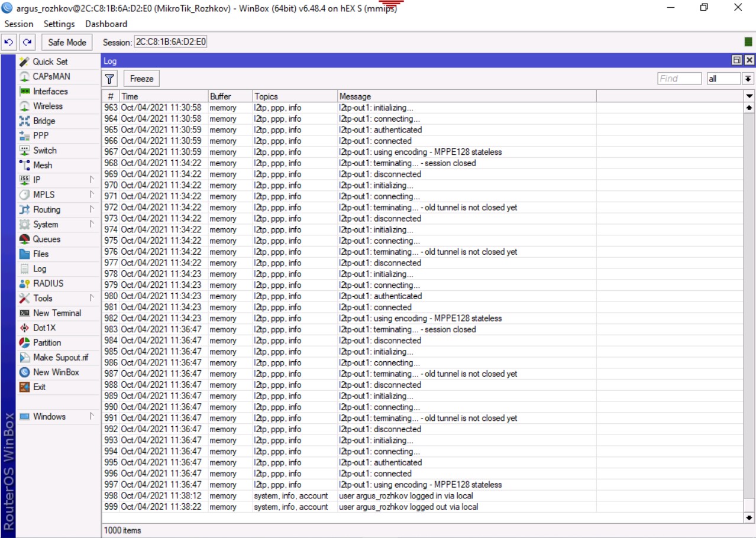
Task: Sort by the Topics column header
Action: click(x=295, y=96)
